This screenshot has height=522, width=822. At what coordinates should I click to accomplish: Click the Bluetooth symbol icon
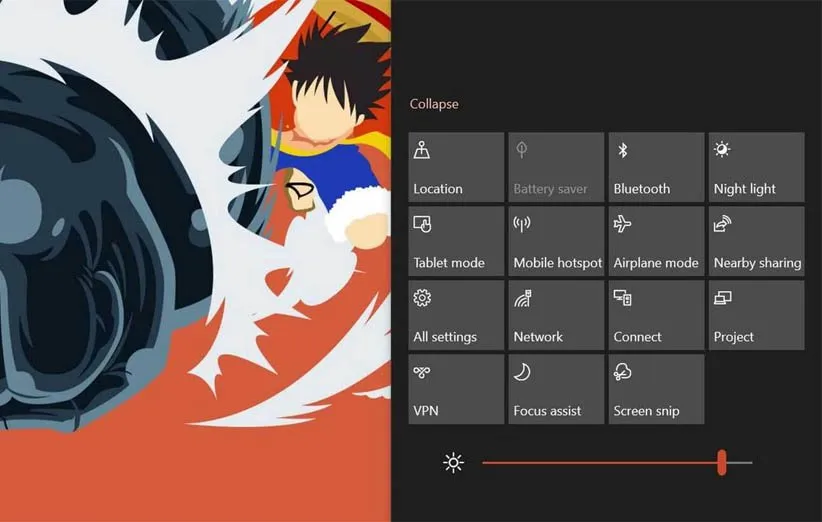pos(621,150)
